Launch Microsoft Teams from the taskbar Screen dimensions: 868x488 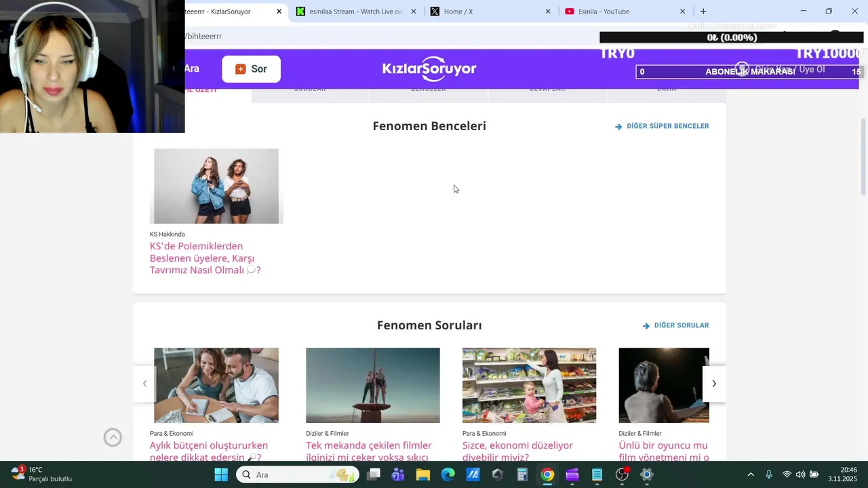point(398,474)
